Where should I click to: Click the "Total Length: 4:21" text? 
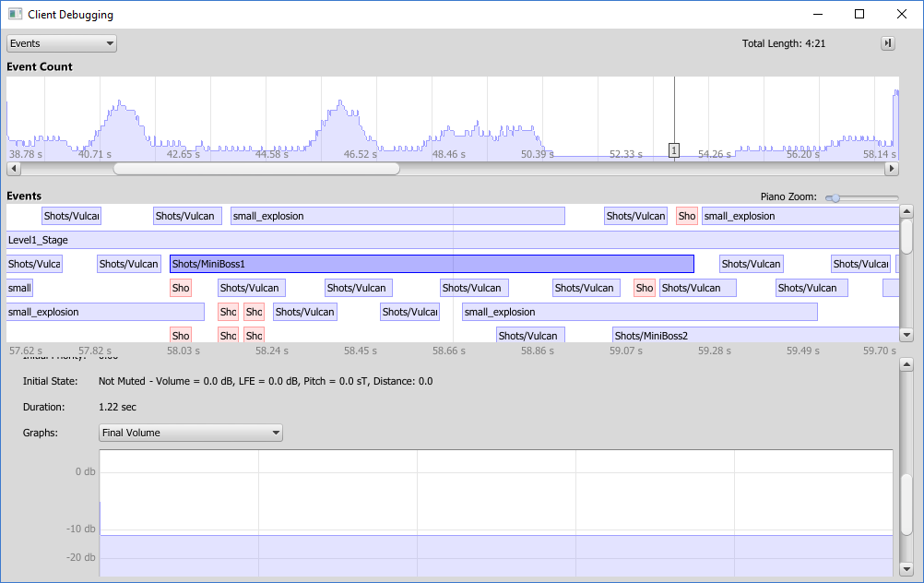pyautogui.click(x=784, y=43)
